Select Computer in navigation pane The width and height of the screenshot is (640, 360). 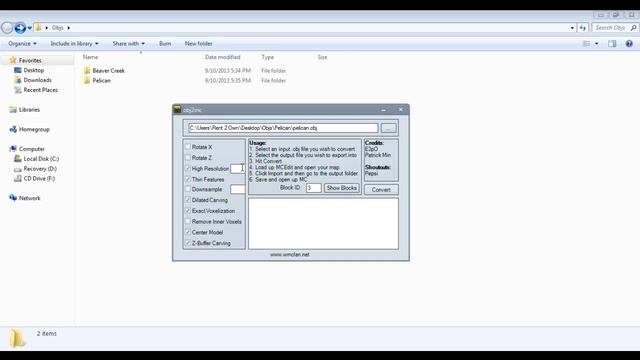pos(31,149)
